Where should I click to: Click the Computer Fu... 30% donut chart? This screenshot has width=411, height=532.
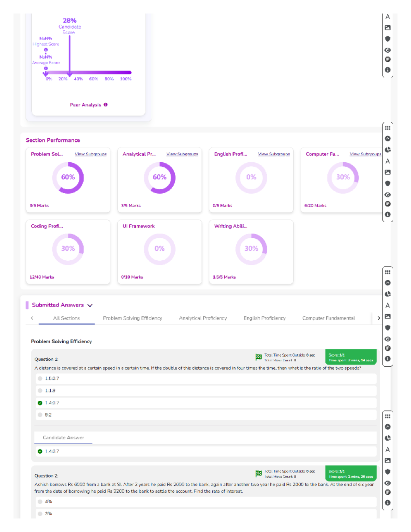tap(343, 178)
